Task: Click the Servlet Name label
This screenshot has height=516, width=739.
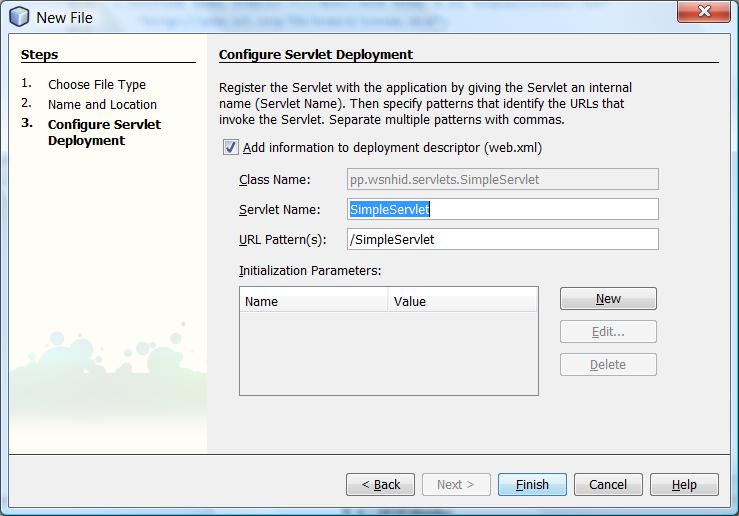Action: [279, 209]
